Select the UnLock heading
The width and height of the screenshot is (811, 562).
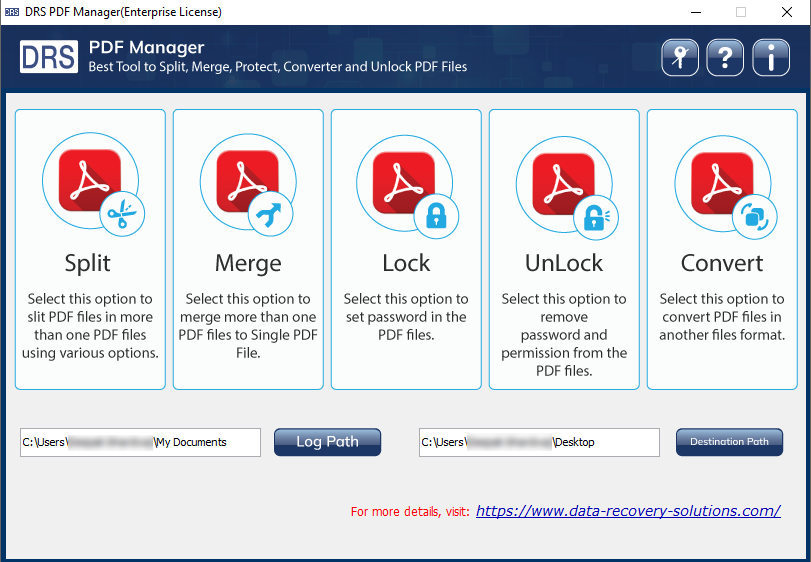[x=564, y=263]
